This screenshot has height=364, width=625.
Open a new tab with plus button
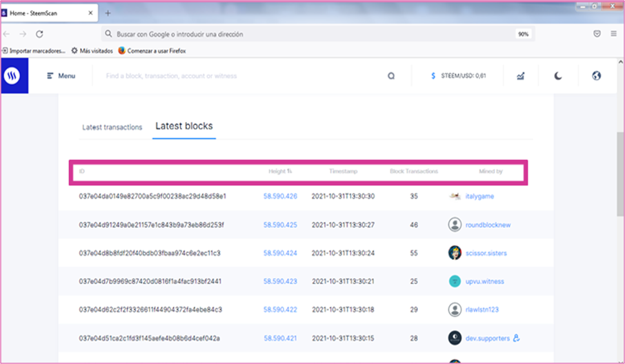point(108,13)
